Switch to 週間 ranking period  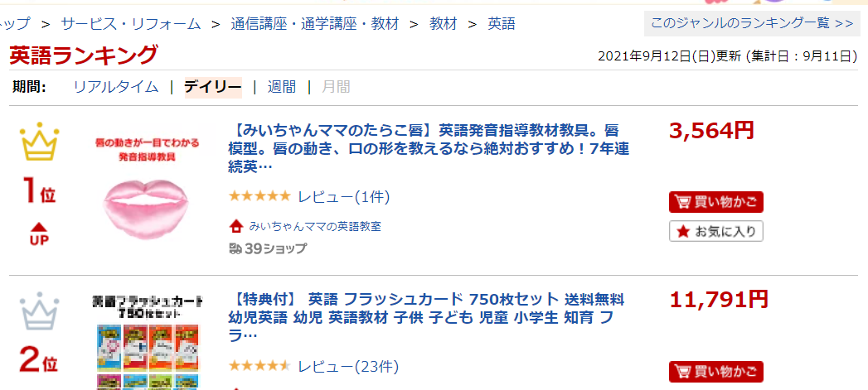click(281, 87)
